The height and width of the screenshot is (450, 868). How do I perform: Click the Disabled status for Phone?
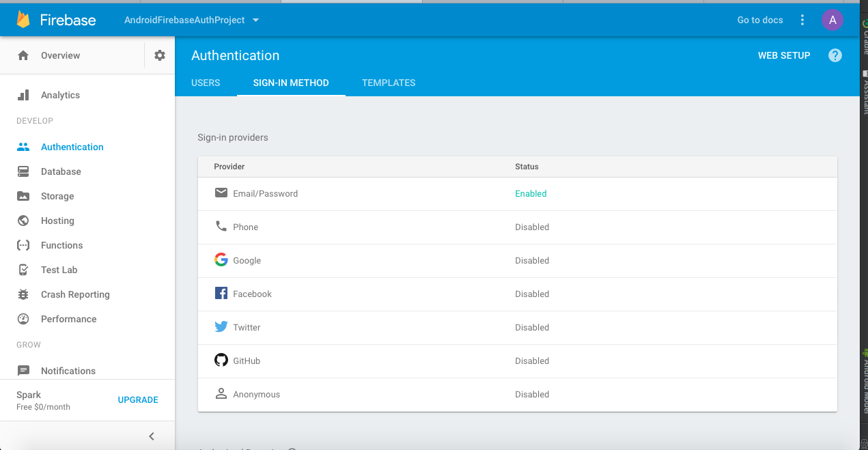coord(532,227)
